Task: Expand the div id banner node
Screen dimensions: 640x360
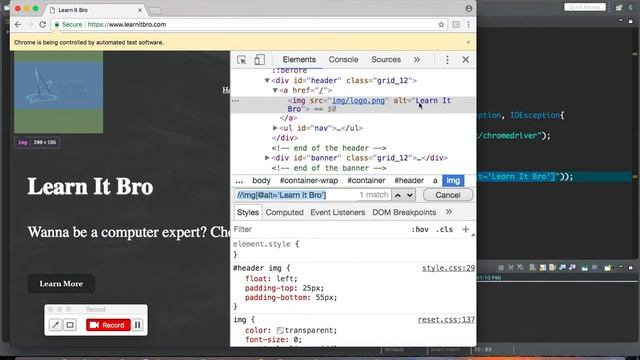Action: [x=267, y=158]
